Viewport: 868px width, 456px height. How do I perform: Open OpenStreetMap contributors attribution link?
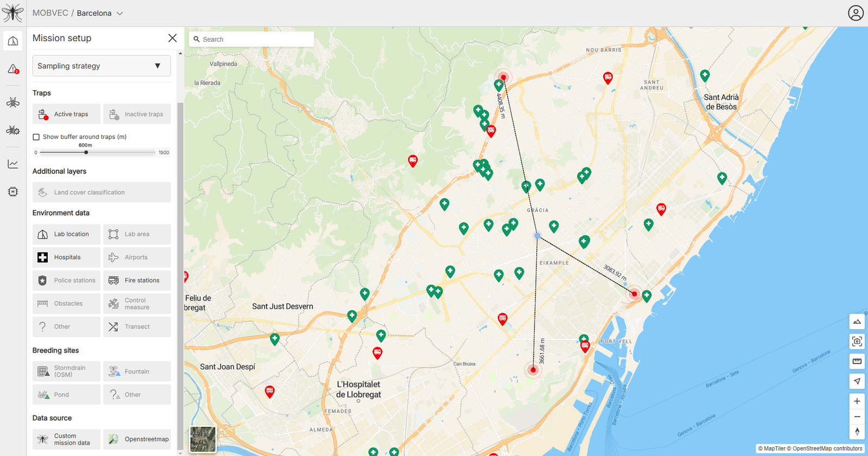click(x=824, y=448)
